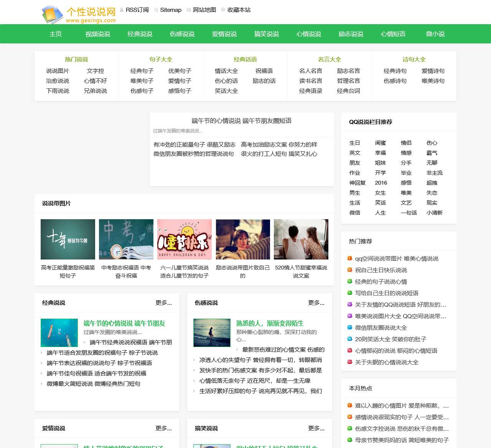Click the RSS订阅 icon in header

point(122,10)
